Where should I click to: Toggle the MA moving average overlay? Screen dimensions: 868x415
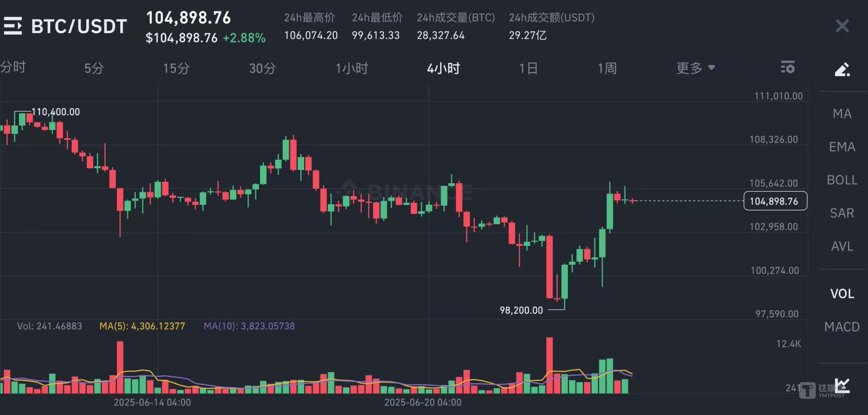click(x=842, y=114)
